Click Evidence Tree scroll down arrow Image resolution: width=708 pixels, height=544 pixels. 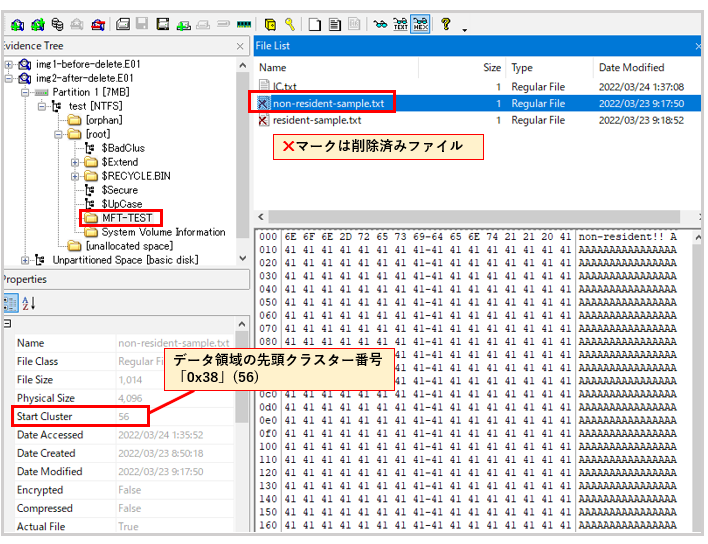coord(243,258)
